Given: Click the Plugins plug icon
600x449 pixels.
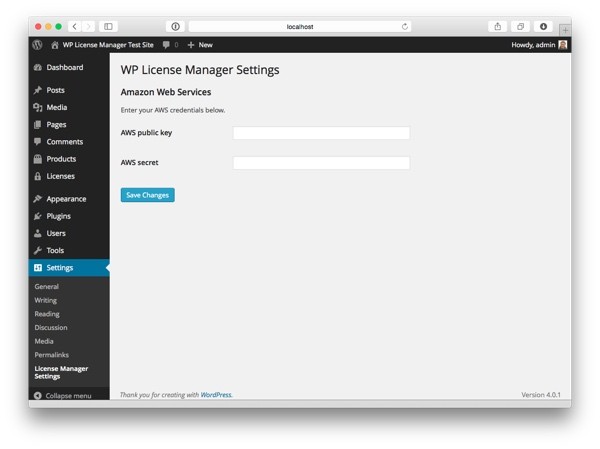Looking at the screenshot, I should tap(38, 216).
